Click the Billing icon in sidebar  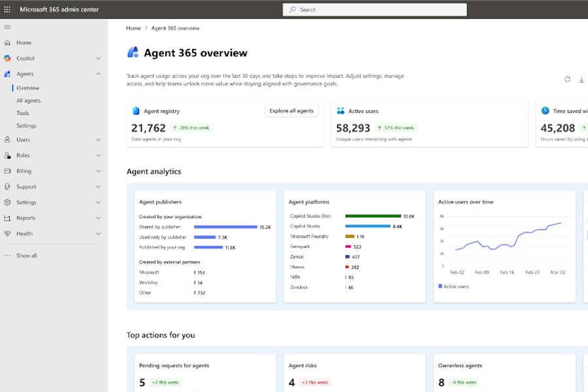[x=7, y=171]
